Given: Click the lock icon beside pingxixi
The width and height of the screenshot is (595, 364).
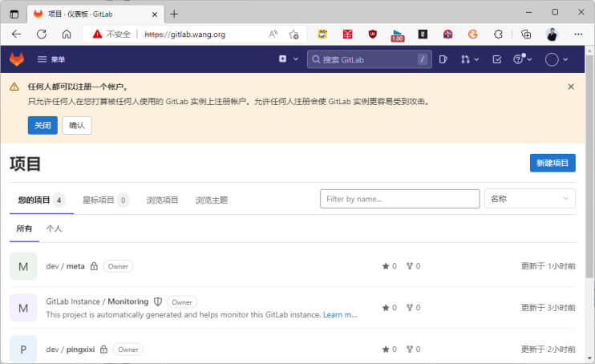Looking at the screenshot, I should (104, 350).
